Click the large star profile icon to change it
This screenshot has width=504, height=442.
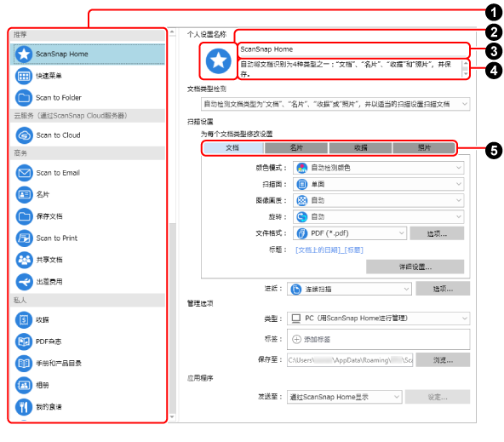coord(218,60)
